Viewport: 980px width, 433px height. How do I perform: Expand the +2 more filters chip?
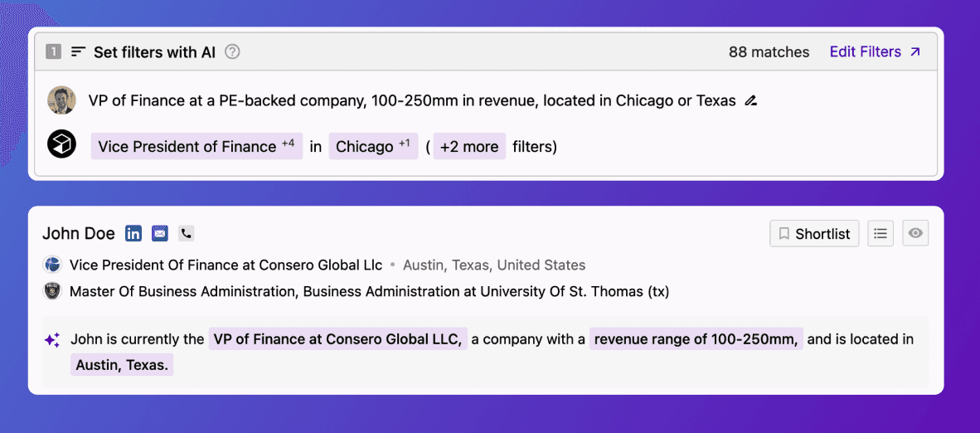469,146
